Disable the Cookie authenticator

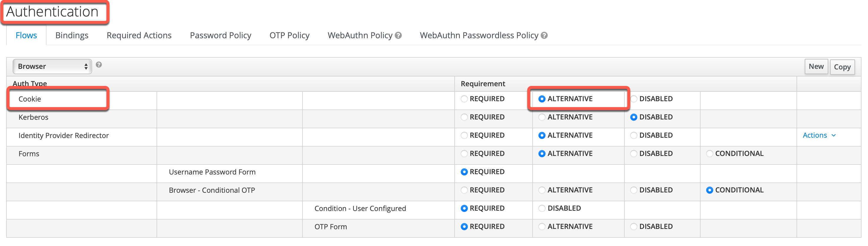point(633,99)
